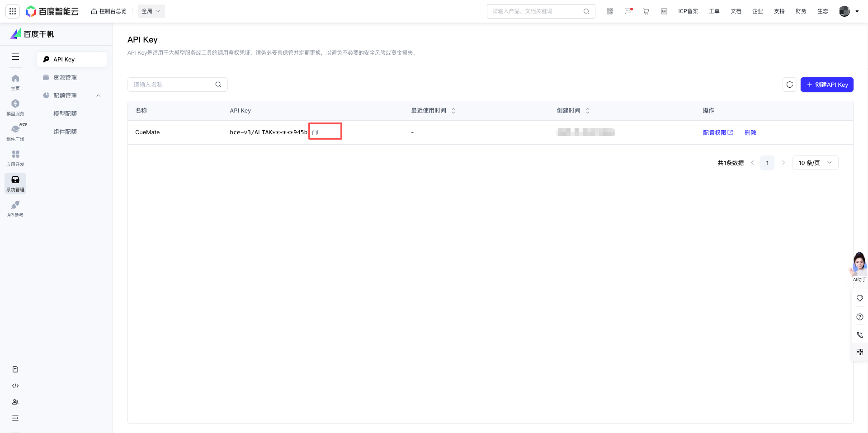The height and width of the screenshot is (433, 868).
Task: Collapse the 配额管理 menu group
Action: pyautogui.click(x=99, y=95)
